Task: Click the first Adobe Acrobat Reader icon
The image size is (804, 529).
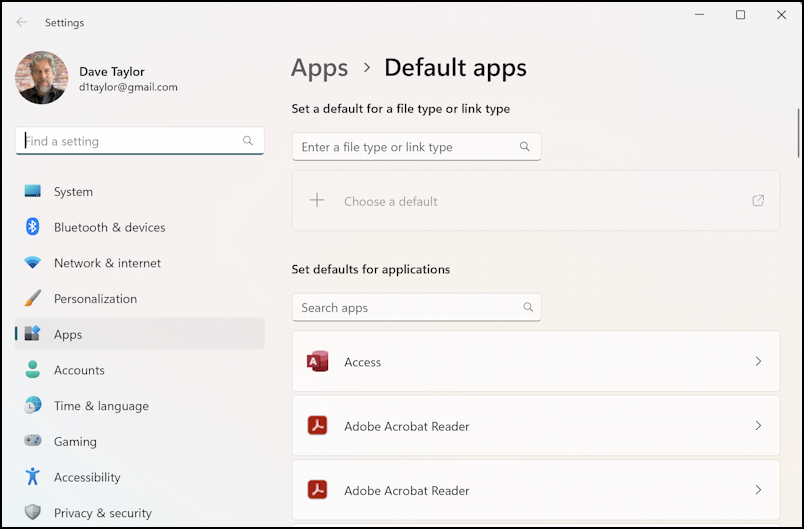Action: 317,425
